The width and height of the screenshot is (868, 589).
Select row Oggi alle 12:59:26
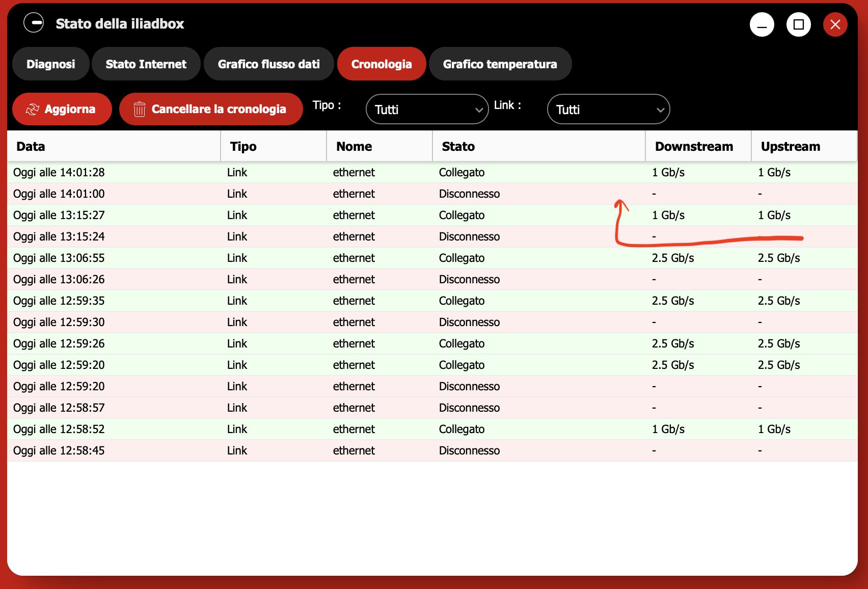(432, 343)
